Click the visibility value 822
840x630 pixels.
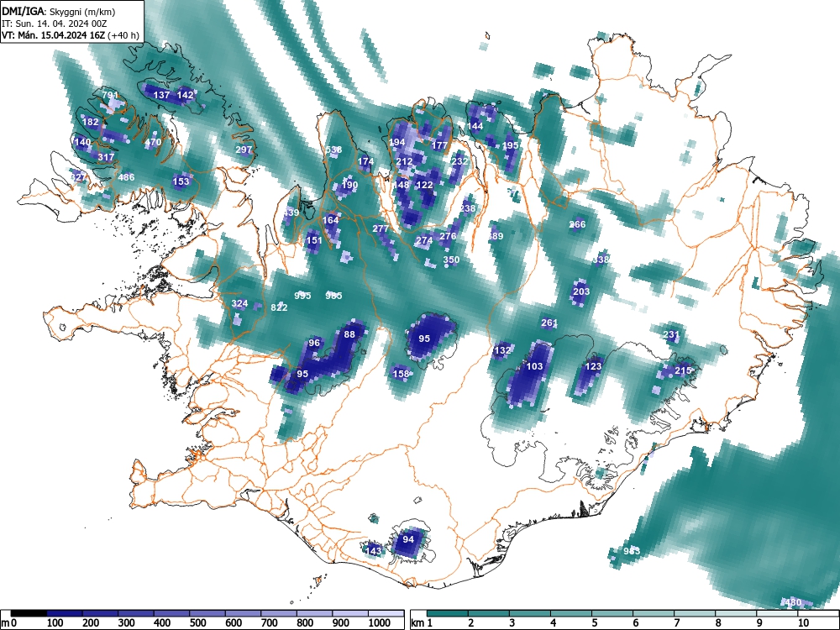tap(279, 307)
